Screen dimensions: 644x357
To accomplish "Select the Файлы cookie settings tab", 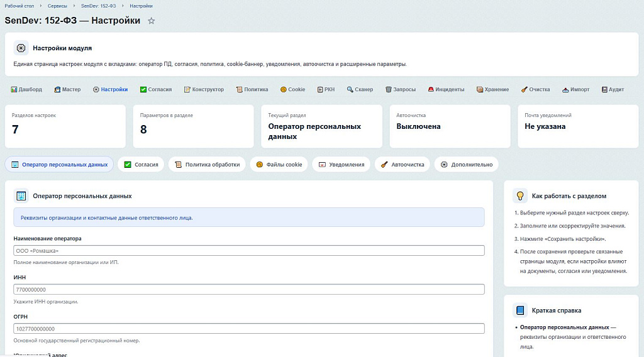I will coord(279,165).
